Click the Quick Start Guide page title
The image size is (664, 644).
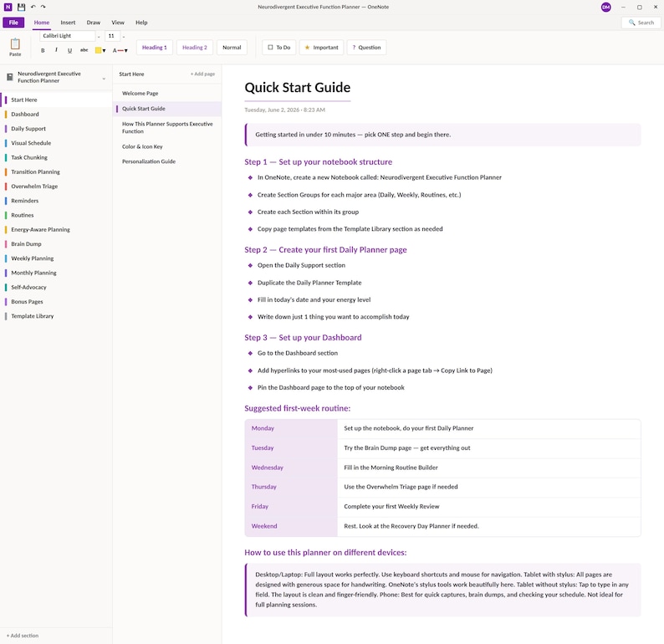point(297,87)
